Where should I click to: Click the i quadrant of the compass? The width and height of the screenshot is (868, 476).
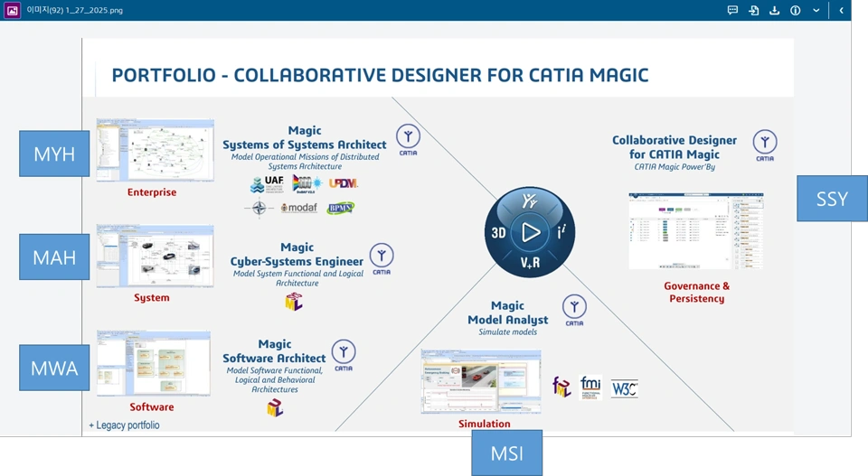coord(561,232)
